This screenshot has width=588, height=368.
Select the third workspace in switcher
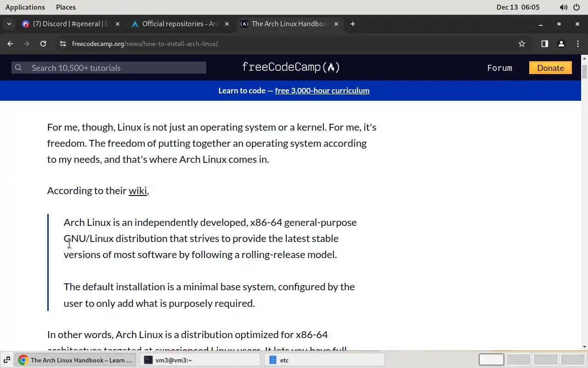[x=545, y=360]
